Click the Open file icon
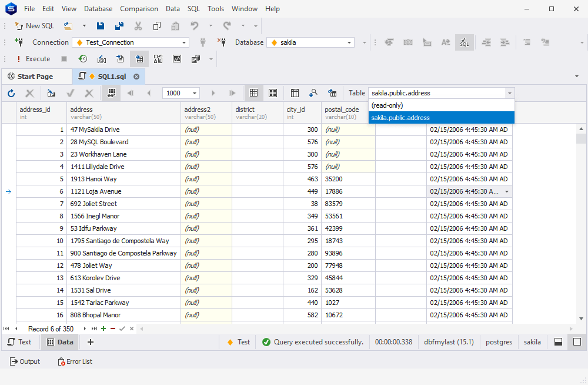 click(x=68, y=26)
